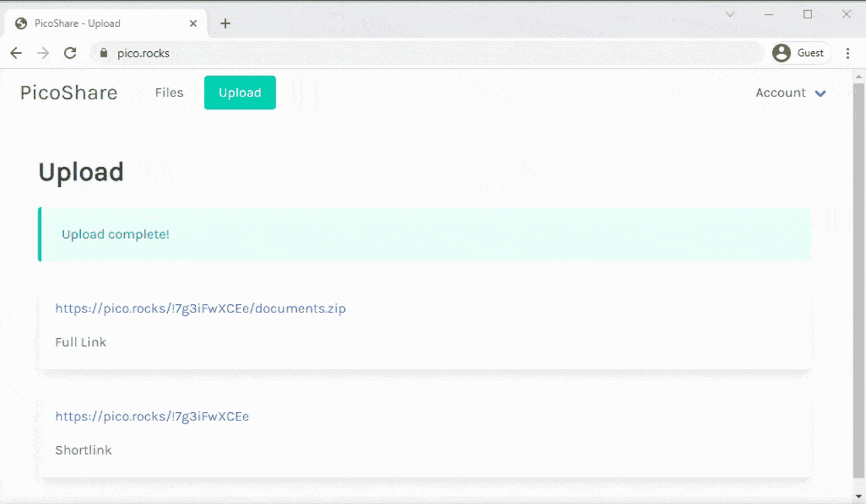The image size is (866, 504).
Task: Click the PicoShare logo
Action: tap(69, 92)
